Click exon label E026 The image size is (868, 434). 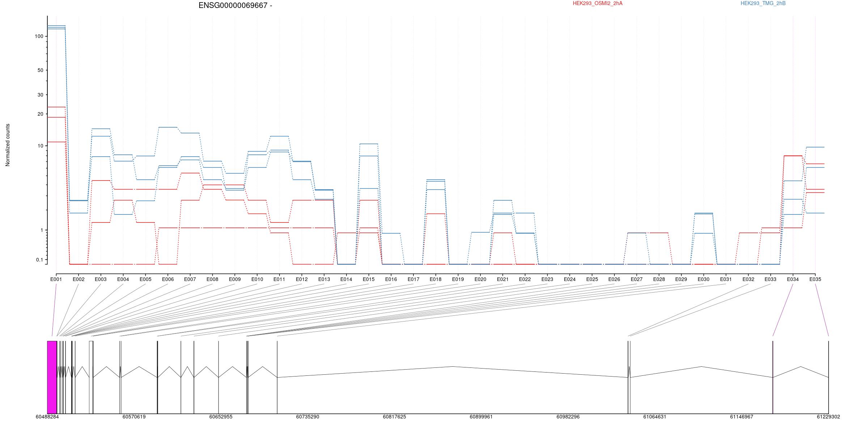click(614, 279)
